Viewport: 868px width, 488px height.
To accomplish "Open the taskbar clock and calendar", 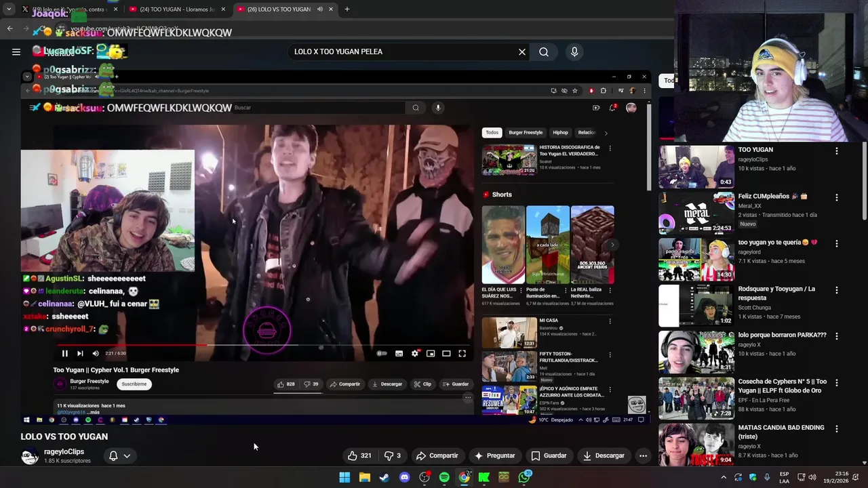I will (837, 477).
